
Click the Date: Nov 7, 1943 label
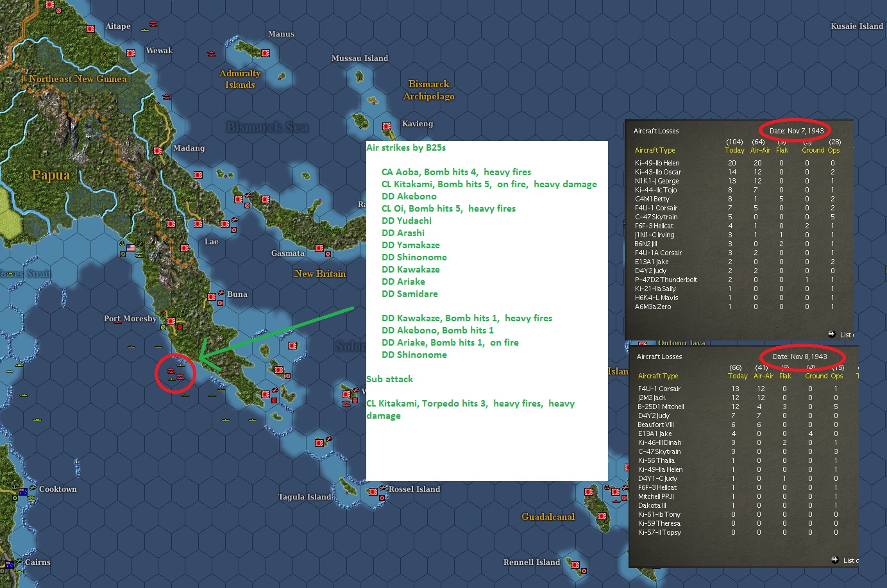click(797, 131)
